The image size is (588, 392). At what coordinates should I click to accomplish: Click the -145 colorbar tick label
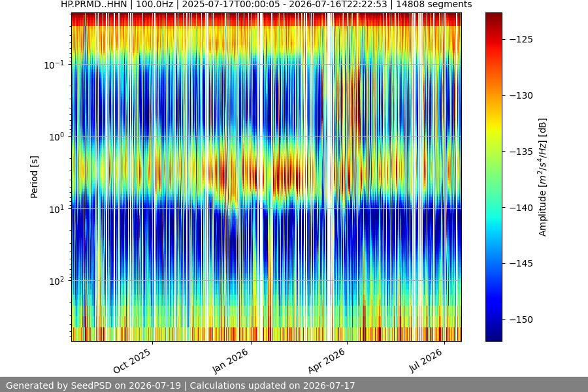tap(521, 264)
